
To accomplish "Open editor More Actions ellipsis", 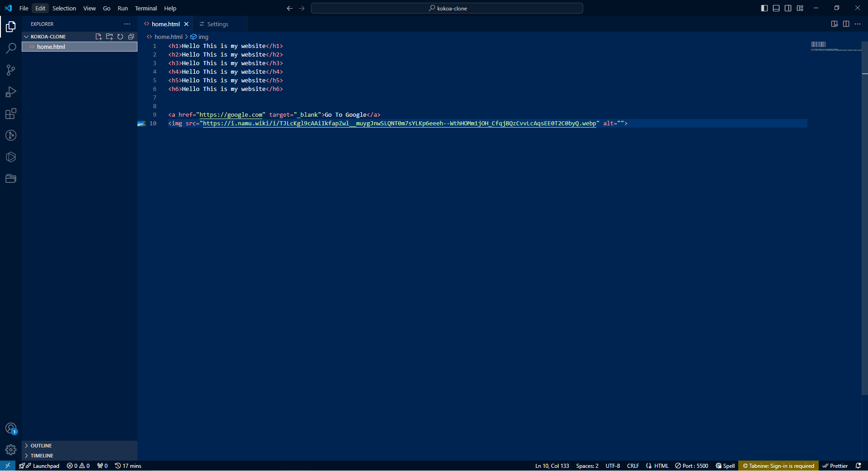I will pyautogui.click(x=858, y=24).
